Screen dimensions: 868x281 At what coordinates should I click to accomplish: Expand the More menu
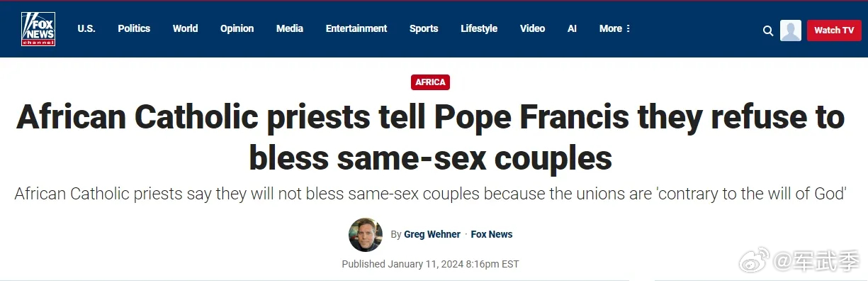tap(615, 29)
